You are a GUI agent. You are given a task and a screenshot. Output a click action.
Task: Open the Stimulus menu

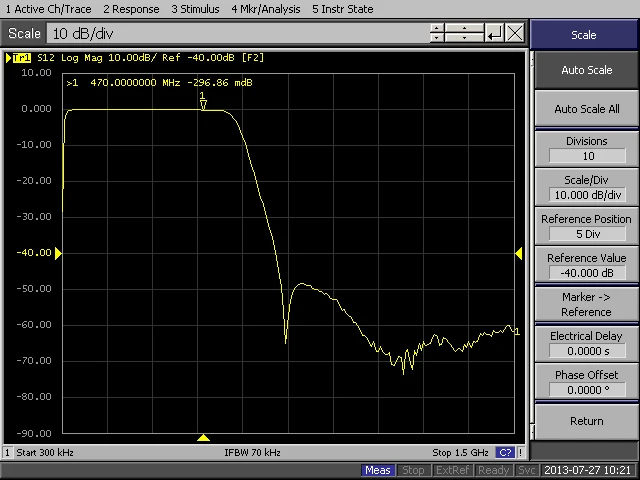(195, 9)
